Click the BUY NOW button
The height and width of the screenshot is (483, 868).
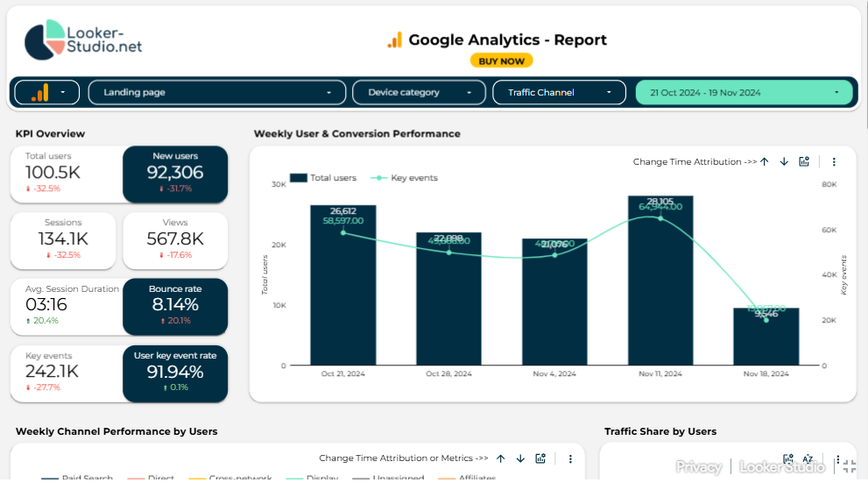tap(502, 61)
